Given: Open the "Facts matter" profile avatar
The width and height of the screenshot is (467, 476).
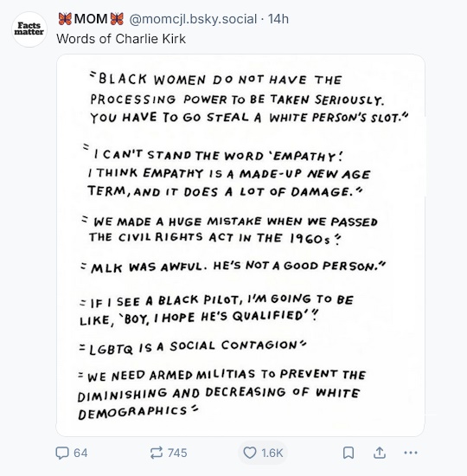Looking at the screenshot, I should (29, 29).
